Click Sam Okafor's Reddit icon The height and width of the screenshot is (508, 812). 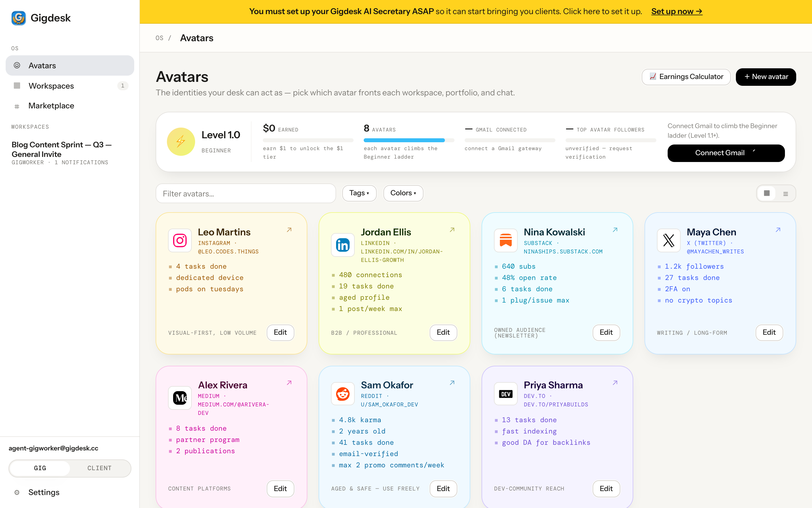343,393
